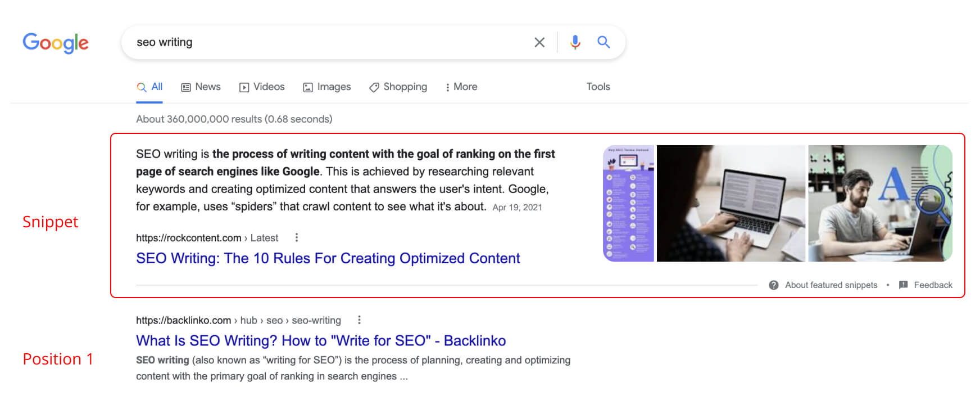The width and height of the screenshot is (980, 405).
Task: Open the Images results tab
Action: (326, 87)
